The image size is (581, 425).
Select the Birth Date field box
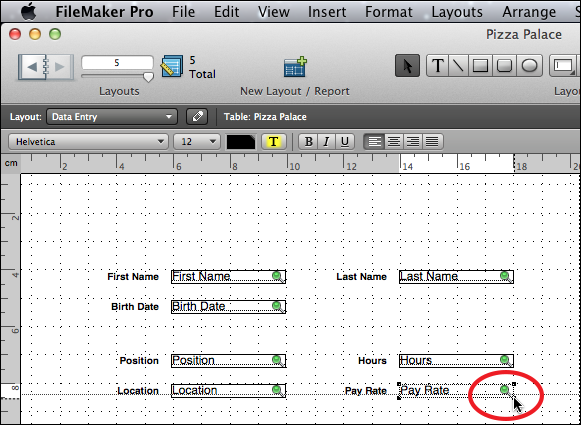tap(228, 307)
